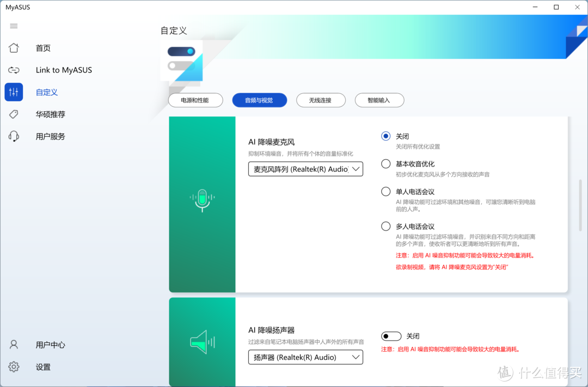Turn on the AI降噪扬声器 toggle switch

point(391,336)
